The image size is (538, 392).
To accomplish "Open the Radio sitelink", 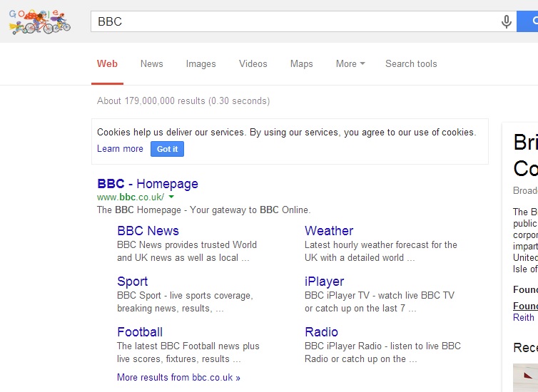I will [322, 332].
